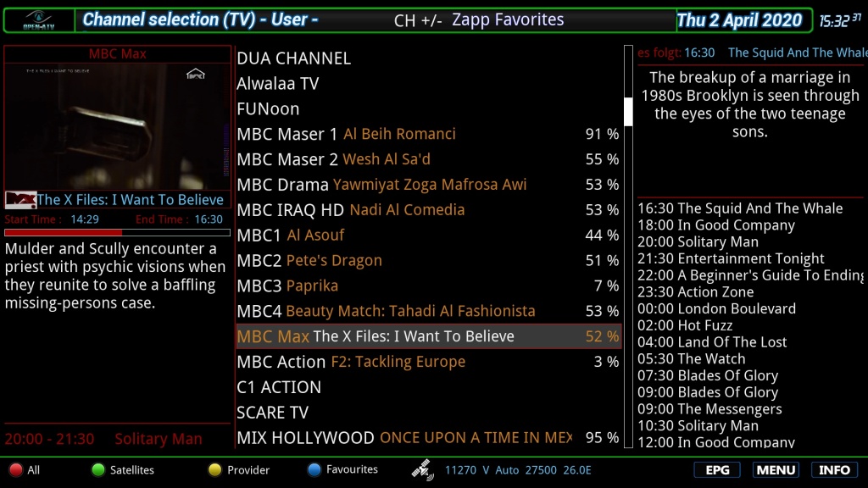Click the OpenATV logo icon
This screenshot has width=868, height=488.
coord(39,20)
